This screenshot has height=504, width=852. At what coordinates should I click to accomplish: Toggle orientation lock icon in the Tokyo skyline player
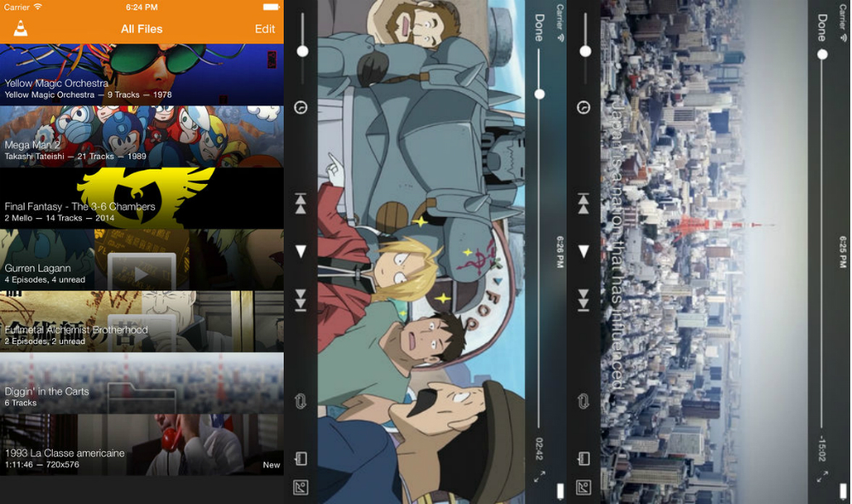(584, 459)
